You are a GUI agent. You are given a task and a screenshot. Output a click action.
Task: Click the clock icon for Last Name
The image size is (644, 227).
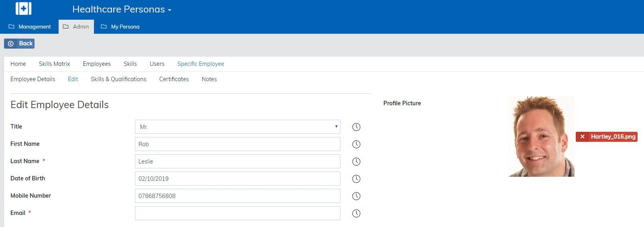pyautogui.click(x=356, y=162)
